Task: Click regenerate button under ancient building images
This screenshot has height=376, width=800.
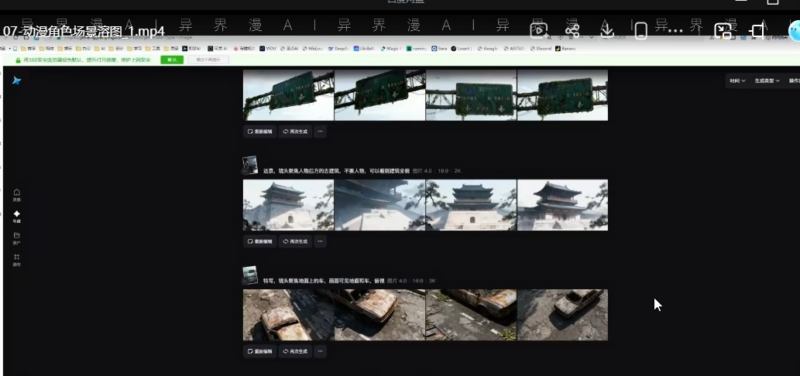Action: 295,241
